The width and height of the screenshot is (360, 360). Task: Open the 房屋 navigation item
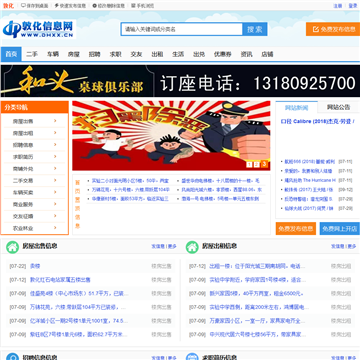pos(74,54)
